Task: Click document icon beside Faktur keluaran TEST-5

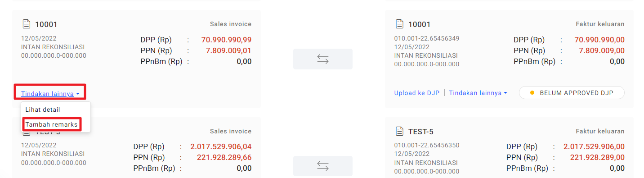Action: pos(399,131)
